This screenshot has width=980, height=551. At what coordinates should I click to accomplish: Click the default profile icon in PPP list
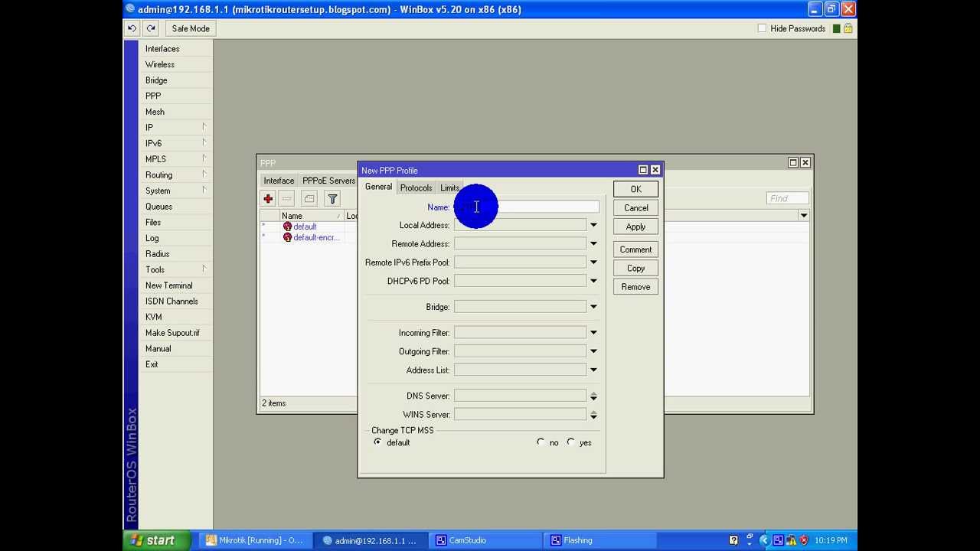pyautogui.click(x=287, y=227)
